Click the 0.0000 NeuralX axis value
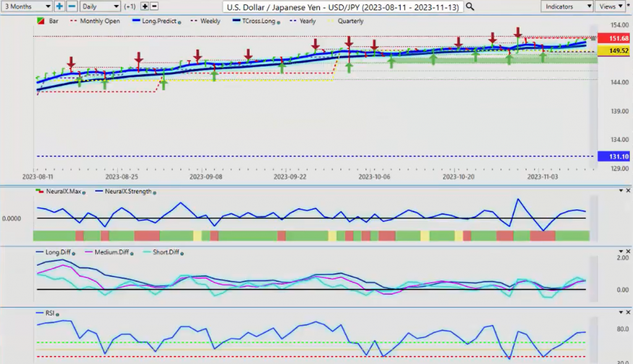 tap(11, 218)
